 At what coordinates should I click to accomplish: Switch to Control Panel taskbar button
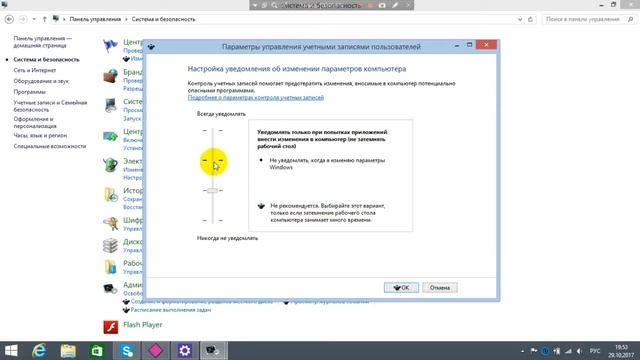pos(213,351)
